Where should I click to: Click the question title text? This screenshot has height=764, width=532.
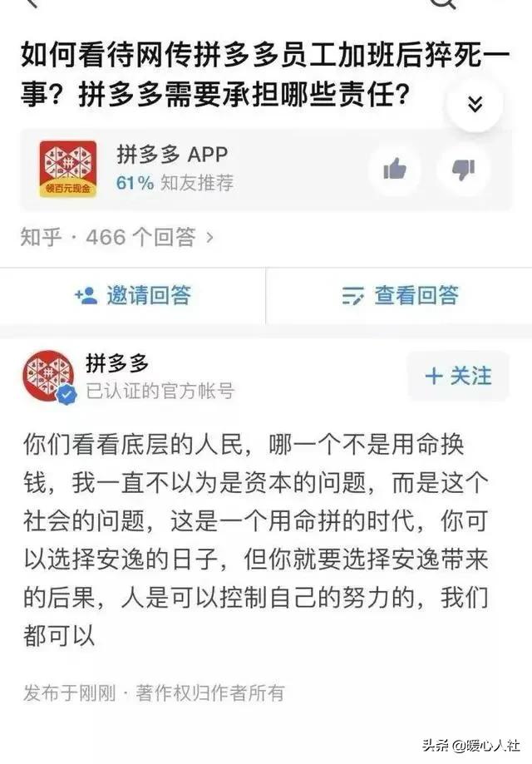pos(265,74)
